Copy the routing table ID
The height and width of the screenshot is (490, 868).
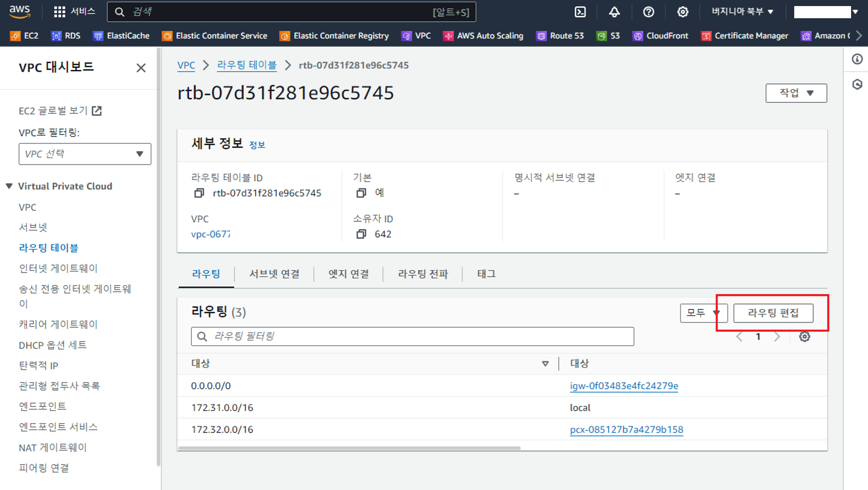click(199, 193)
